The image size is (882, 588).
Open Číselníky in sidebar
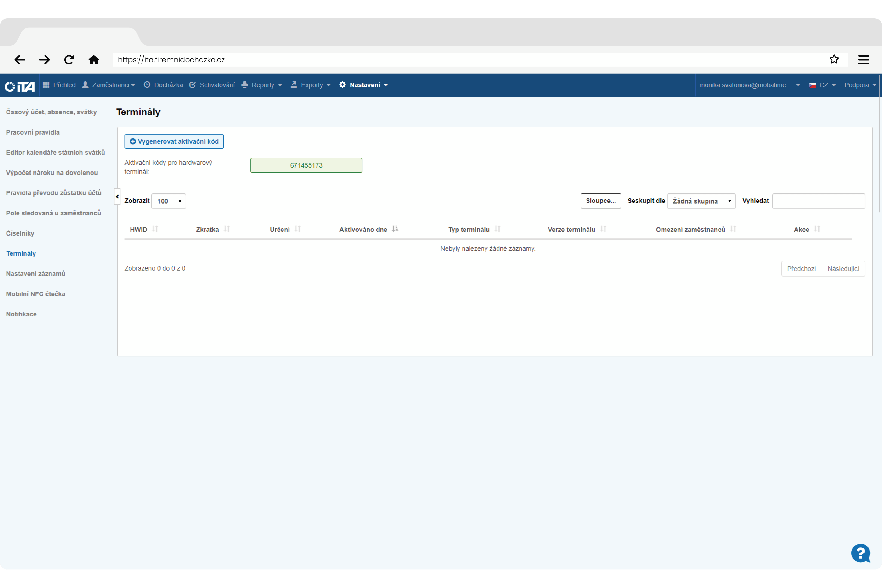click(x=20, y=233)
